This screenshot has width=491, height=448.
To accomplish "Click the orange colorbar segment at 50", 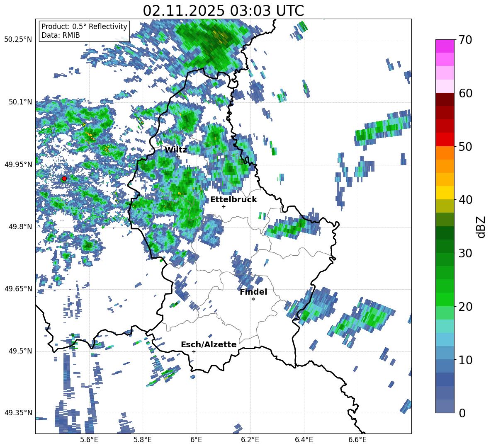I will 445,153.
